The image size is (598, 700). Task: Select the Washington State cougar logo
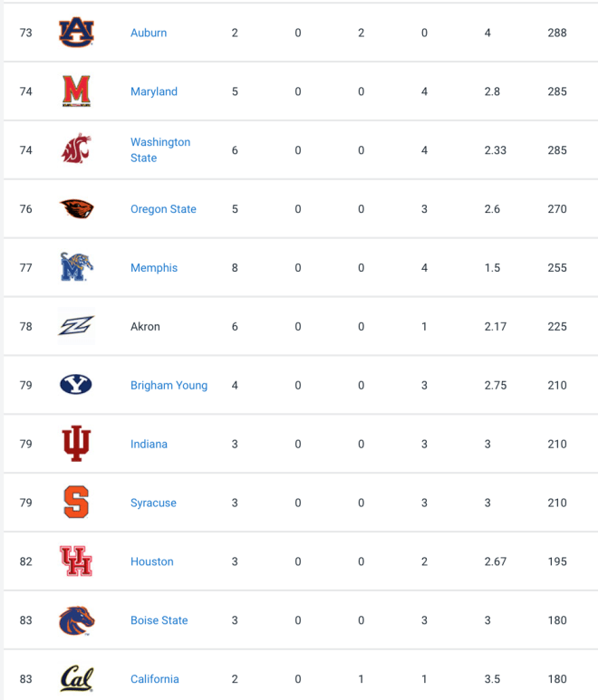point(76,149)
